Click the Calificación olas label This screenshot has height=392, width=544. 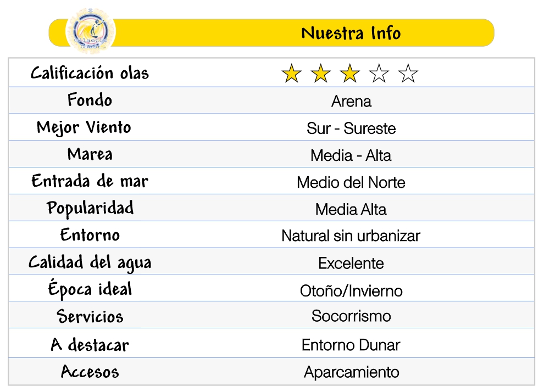pyautogui.click(x=90, y=73)
